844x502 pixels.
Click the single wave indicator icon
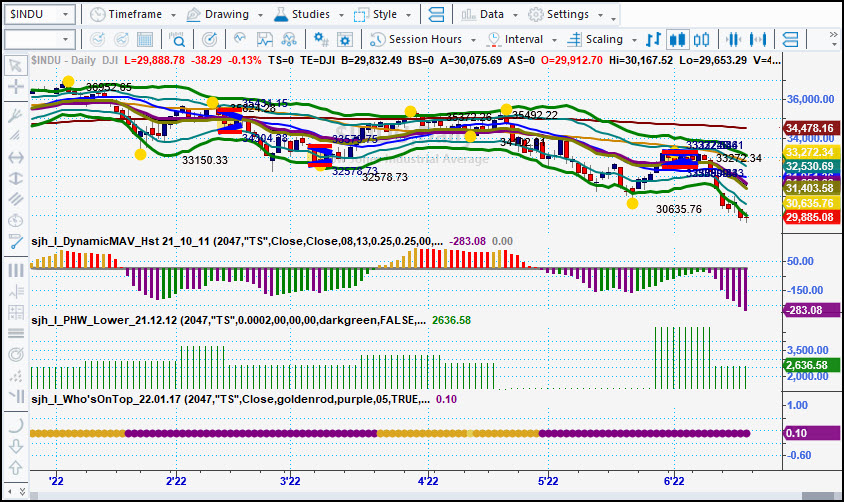click(x=240, y=39)
